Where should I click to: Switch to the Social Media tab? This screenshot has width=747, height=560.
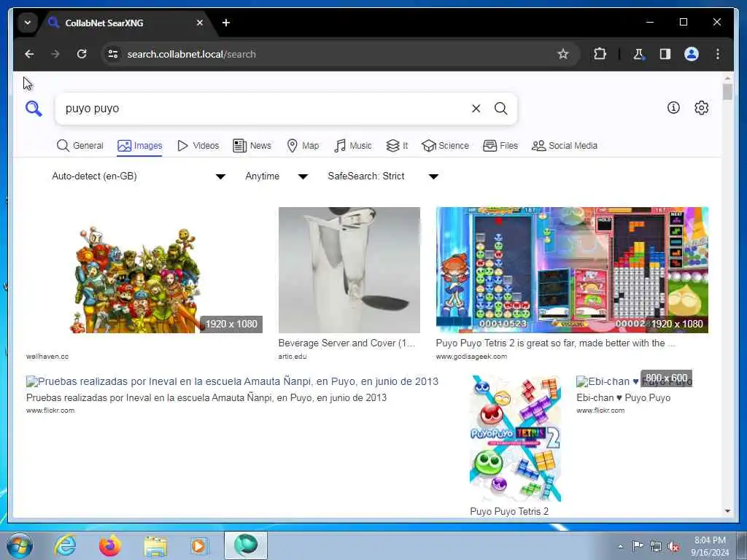pyautogui.click(x=565, y=146)
